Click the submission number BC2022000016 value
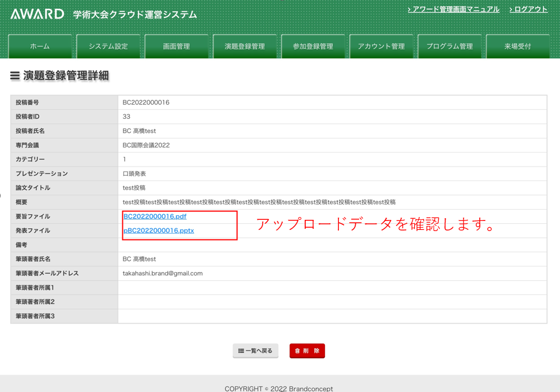The image size is (560, 392). point(146,103)
